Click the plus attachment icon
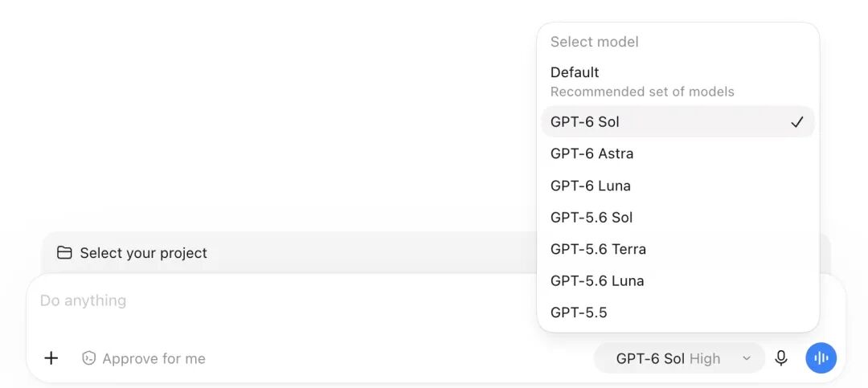 click(51, 358)
